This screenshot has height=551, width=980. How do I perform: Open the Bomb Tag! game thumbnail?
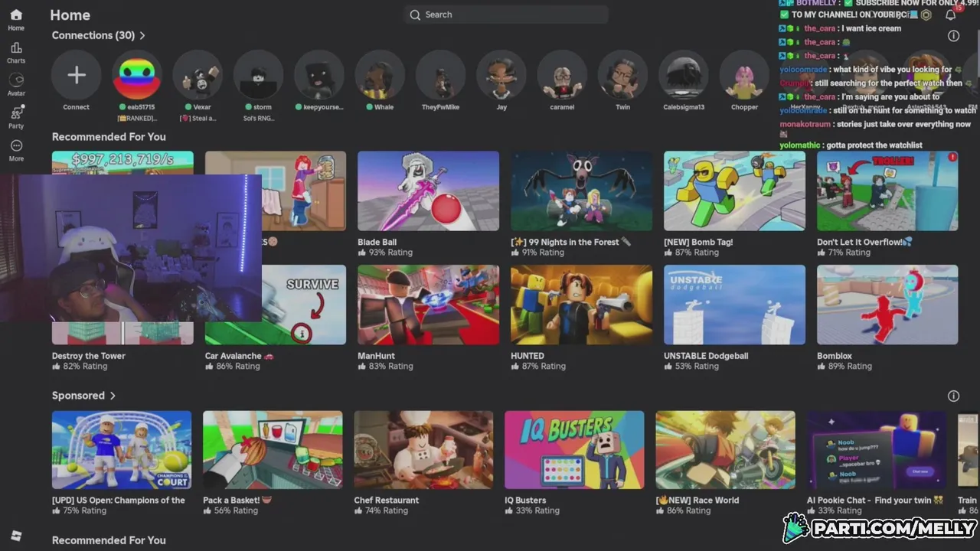coord(734,191)
